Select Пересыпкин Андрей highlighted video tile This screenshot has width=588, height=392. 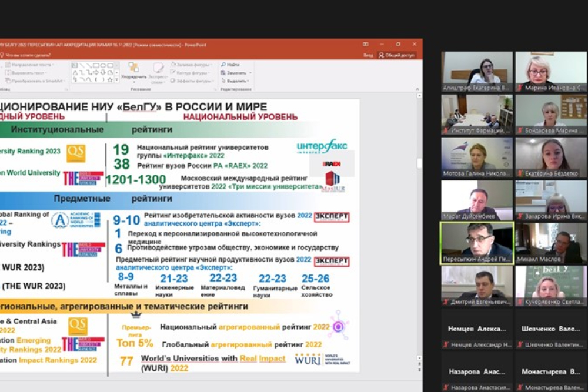point(477,243)
